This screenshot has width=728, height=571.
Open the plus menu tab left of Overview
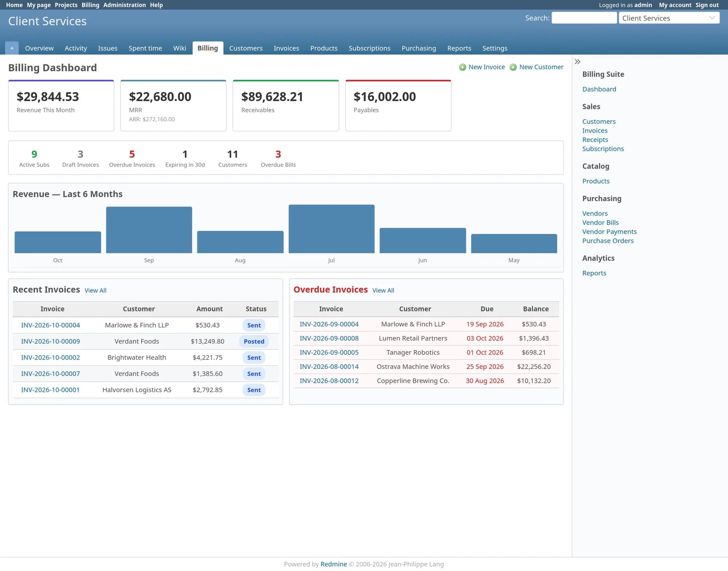12,48
